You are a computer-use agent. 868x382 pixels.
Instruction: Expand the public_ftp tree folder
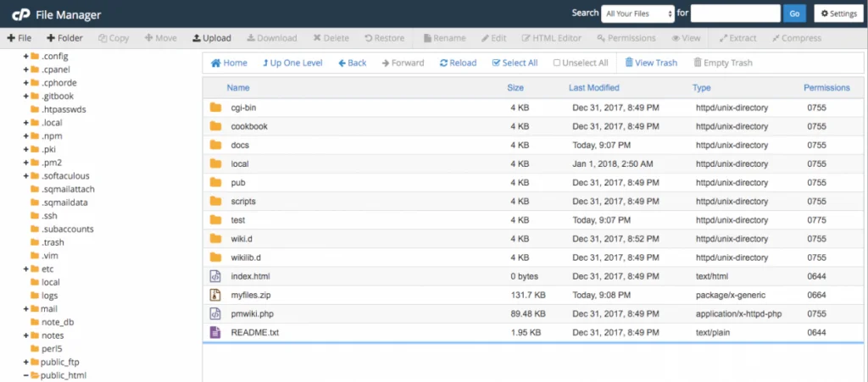click(x=26, y=363)
